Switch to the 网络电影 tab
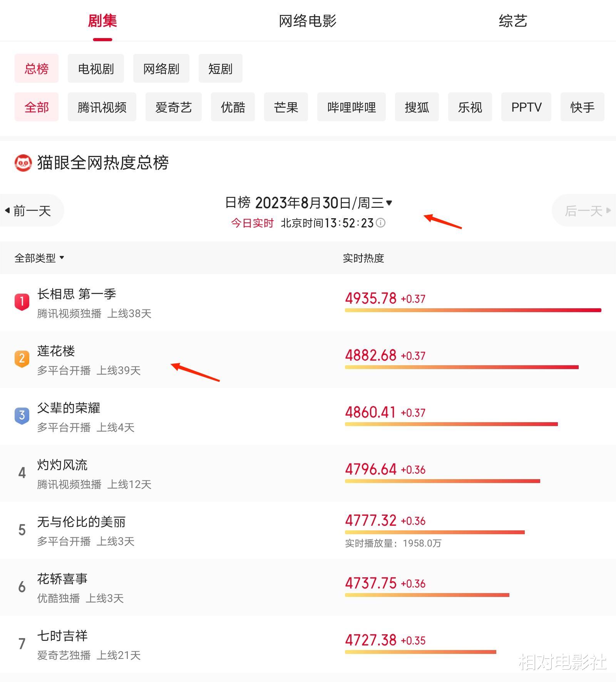616x682 pixels. 308,21
